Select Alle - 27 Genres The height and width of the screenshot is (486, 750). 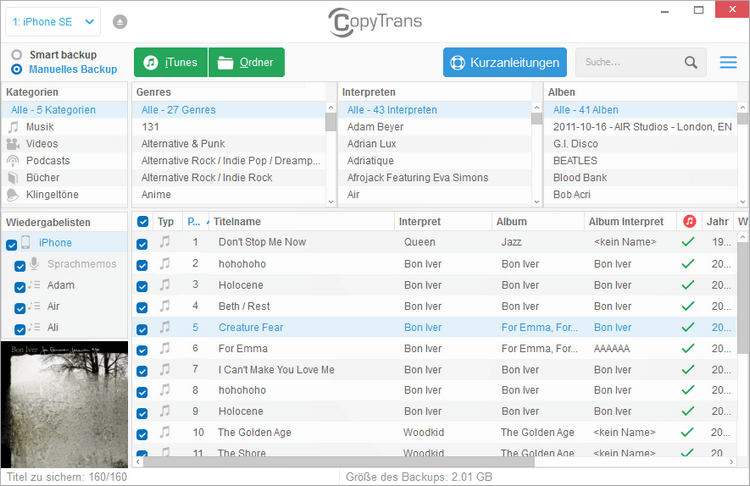click(229, 110)
